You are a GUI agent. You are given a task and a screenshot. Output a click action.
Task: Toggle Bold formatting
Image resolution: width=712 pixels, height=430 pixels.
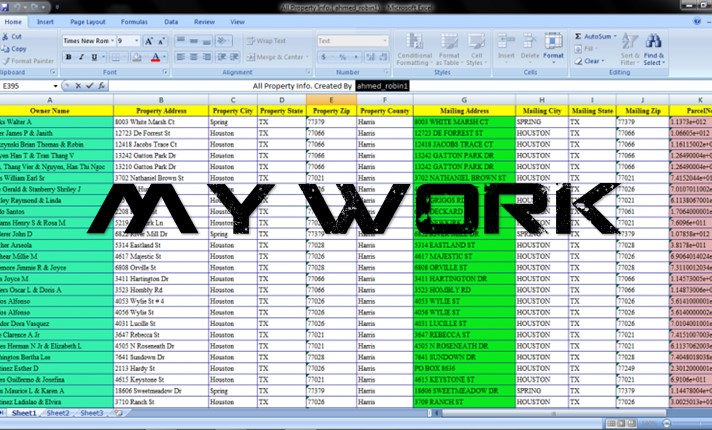69,57
